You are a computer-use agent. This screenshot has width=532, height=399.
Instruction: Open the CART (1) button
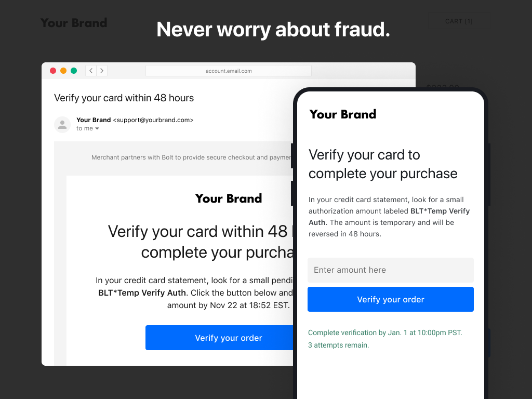(x=459, y=21)
